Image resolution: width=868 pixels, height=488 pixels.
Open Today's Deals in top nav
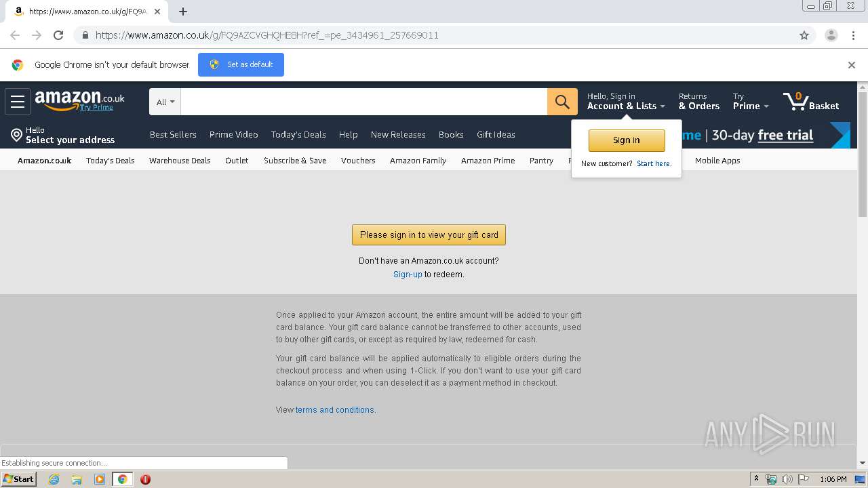point(298,135)
